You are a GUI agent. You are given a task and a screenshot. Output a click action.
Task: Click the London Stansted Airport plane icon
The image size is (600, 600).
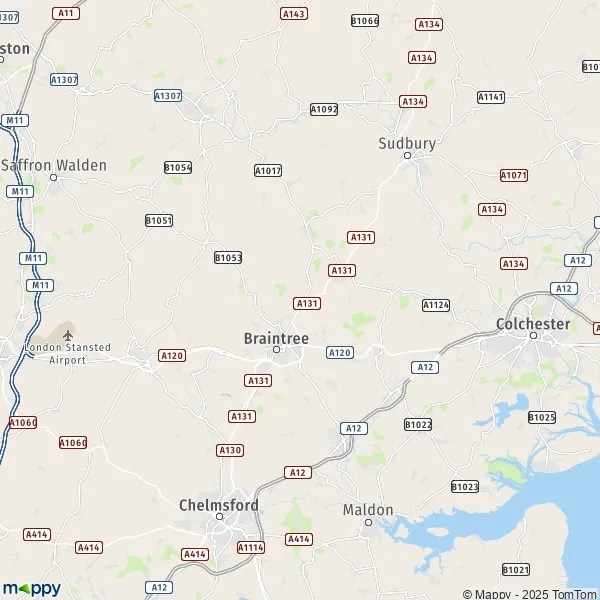point(68,336)
